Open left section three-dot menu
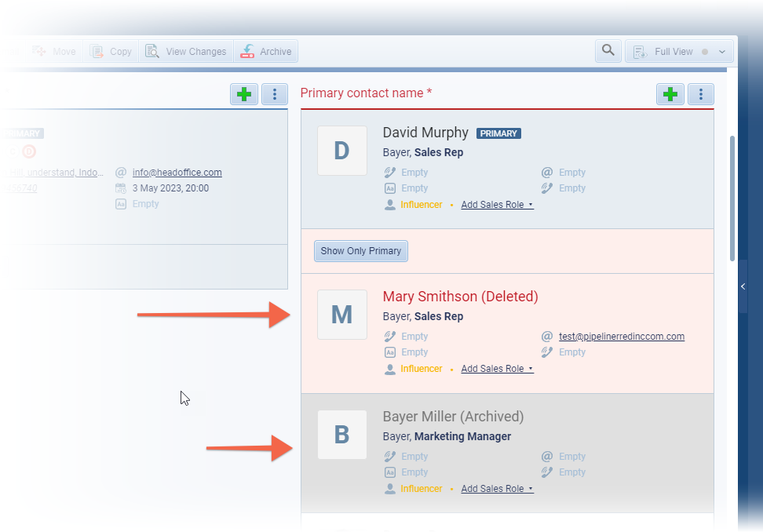The image size is (763, 532). tap(275, 94)
